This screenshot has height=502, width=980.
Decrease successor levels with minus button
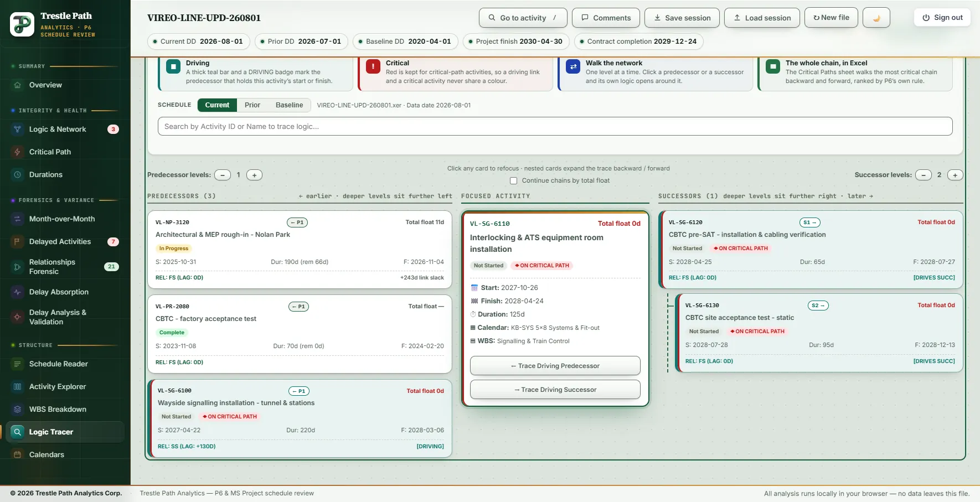924,175
